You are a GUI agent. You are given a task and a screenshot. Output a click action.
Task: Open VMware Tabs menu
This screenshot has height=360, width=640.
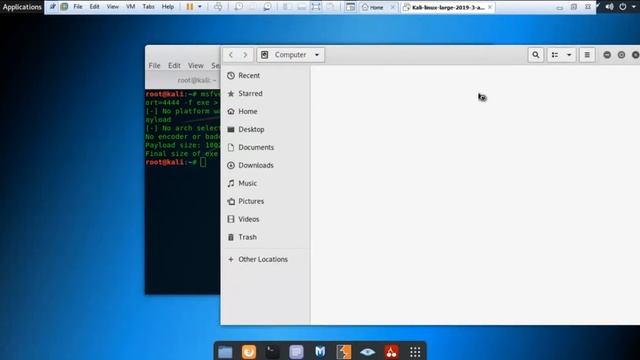coord(149,7)
